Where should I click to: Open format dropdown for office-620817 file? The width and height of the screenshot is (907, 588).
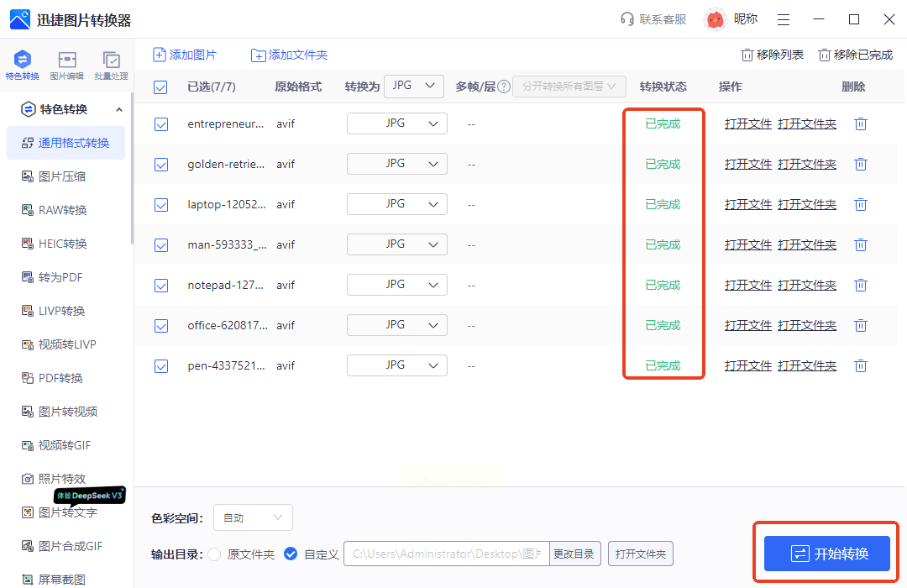396,325
